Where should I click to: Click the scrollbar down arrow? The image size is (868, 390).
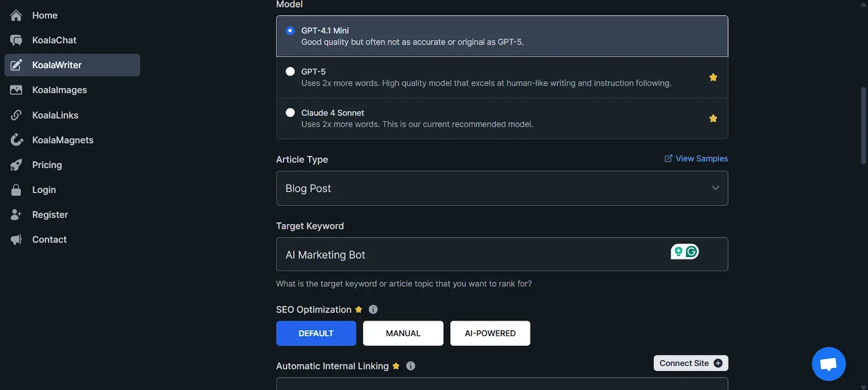864,387
